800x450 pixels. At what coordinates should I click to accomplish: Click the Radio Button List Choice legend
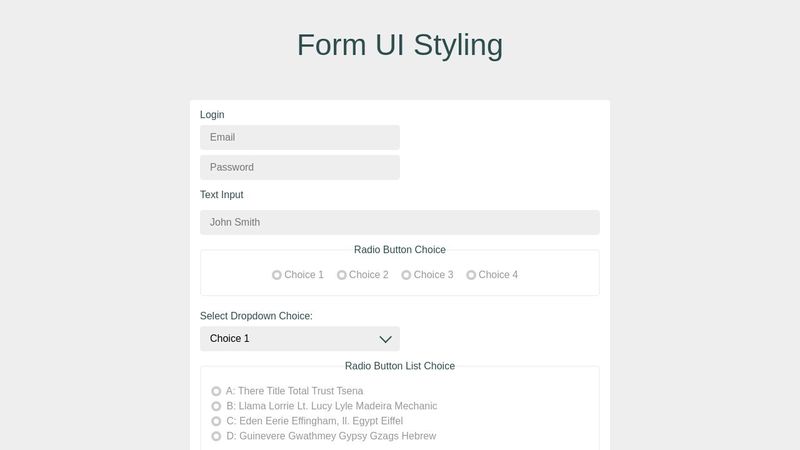click(x=400, y=366)
